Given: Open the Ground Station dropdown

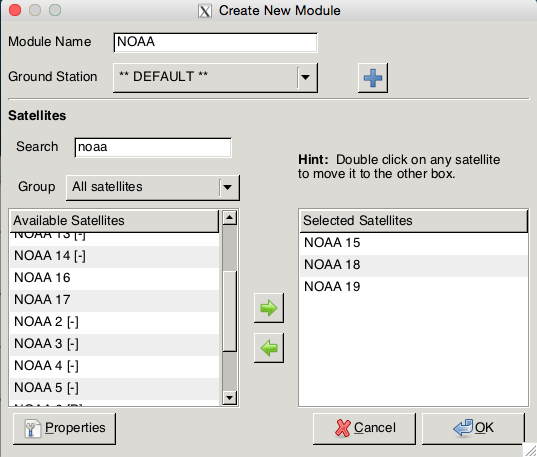Looking at the screenshot, I should click(215, 77).
